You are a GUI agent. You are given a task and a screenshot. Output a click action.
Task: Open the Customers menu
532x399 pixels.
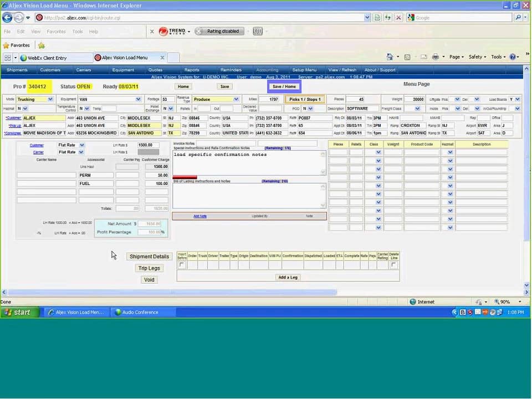(x=50, y=70)
